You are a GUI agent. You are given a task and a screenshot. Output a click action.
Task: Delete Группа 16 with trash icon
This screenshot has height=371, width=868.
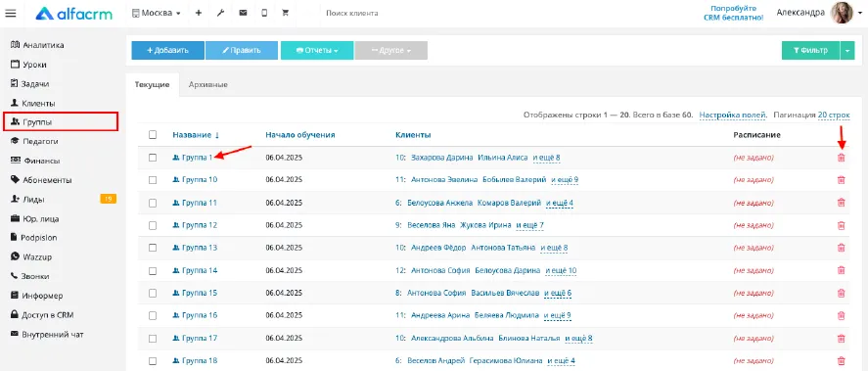click(841, 315)
